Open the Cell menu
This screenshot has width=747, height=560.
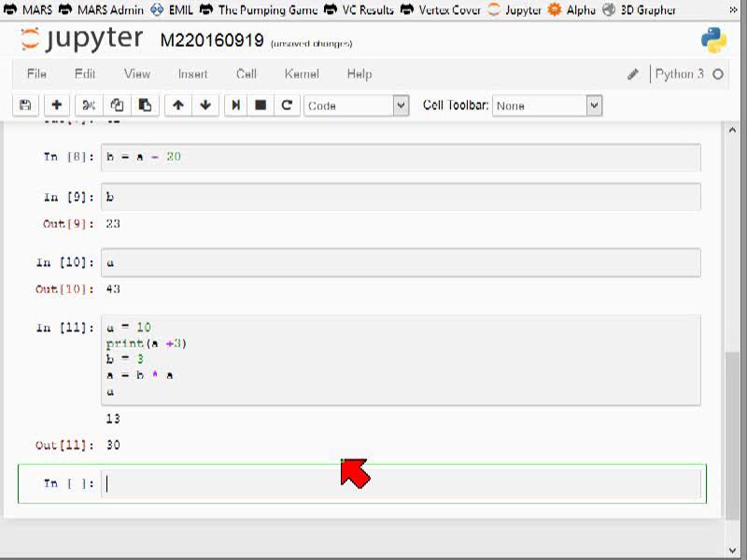(247, 75)
